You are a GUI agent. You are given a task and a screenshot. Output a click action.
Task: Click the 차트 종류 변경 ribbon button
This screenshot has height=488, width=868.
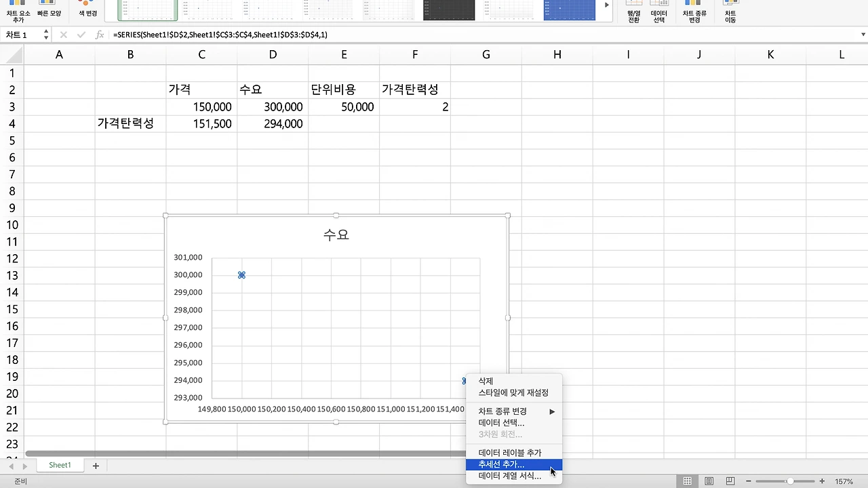pyautogui.click(x=694, y=11)
